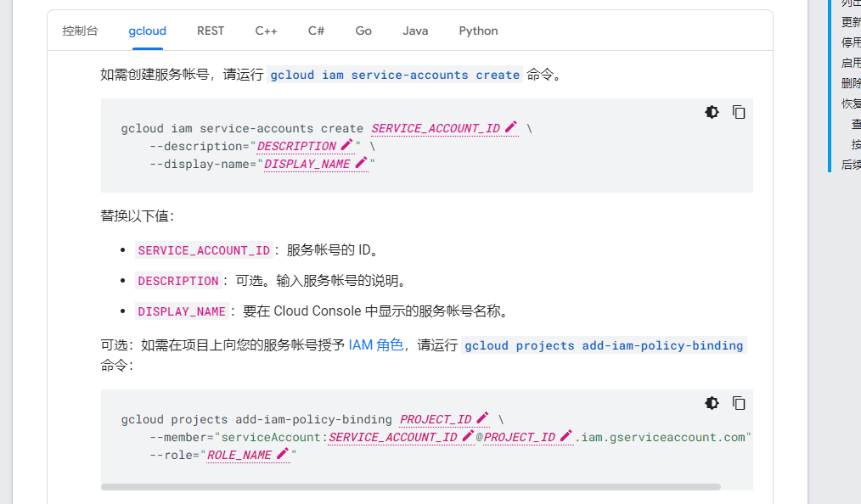Edit the ROLE_NAME placeholder pencil icon
The width and height of the screenshot is (861, 504).
click(282, 454)
